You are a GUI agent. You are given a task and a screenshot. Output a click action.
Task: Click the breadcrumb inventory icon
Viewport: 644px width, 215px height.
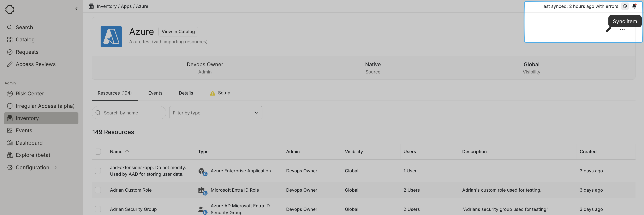point(91,6)
